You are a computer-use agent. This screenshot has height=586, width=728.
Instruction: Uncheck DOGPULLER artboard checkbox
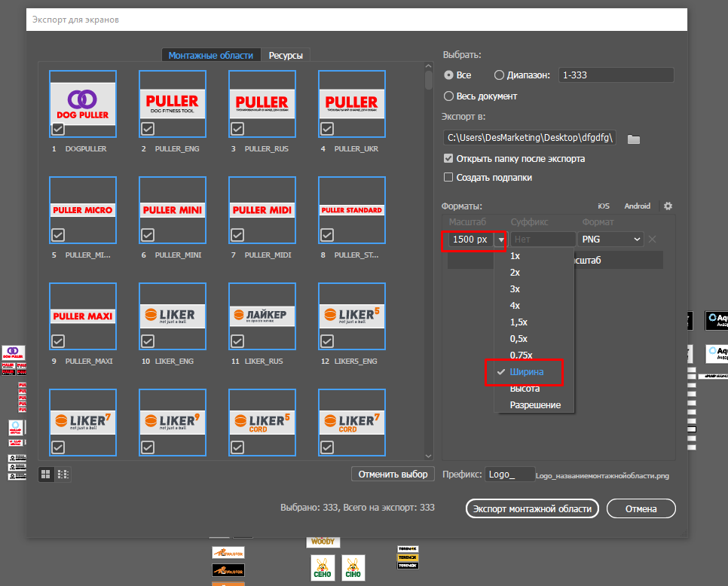click(58, 129)
